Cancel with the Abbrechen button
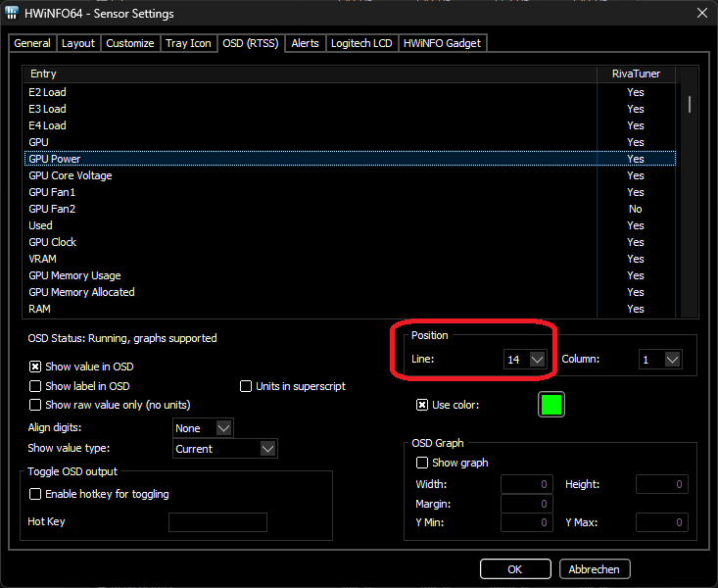The image size is (718, 588). pos(595,569)
